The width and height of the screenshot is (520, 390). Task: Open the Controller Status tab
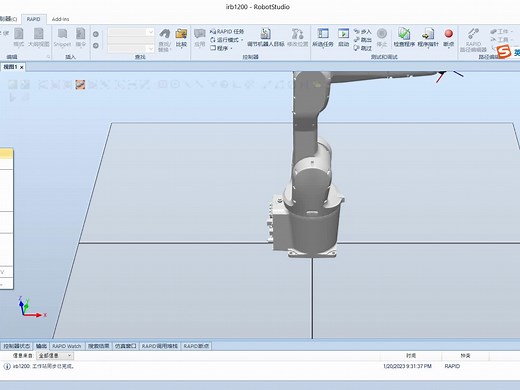pyautogui.click(x=16, y=346)
